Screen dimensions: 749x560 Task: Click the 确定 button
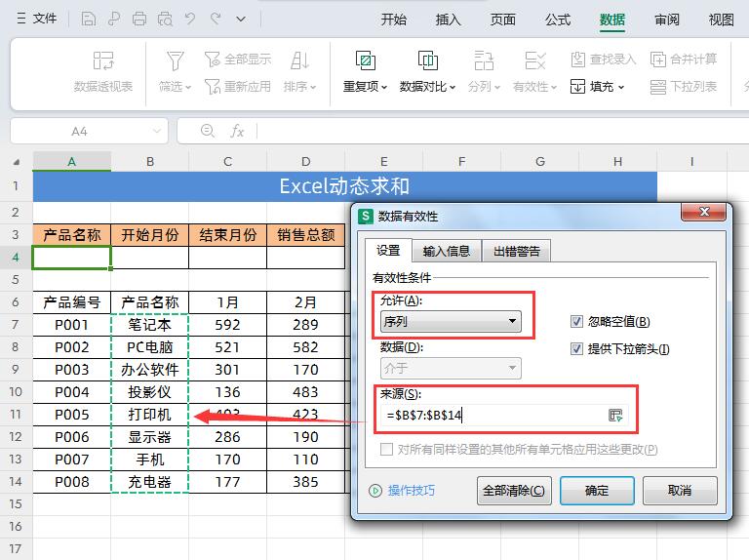pos(597,490)
